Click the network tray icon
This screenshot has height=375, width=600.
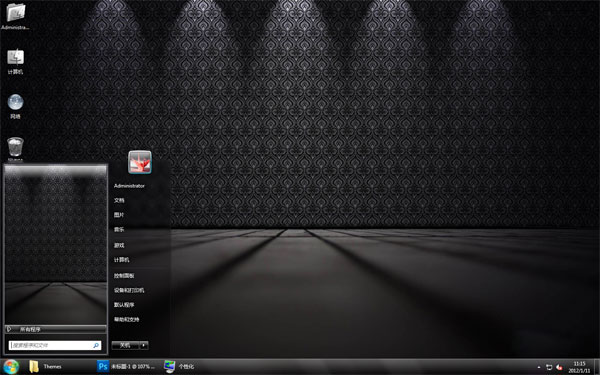coord(549,367)
